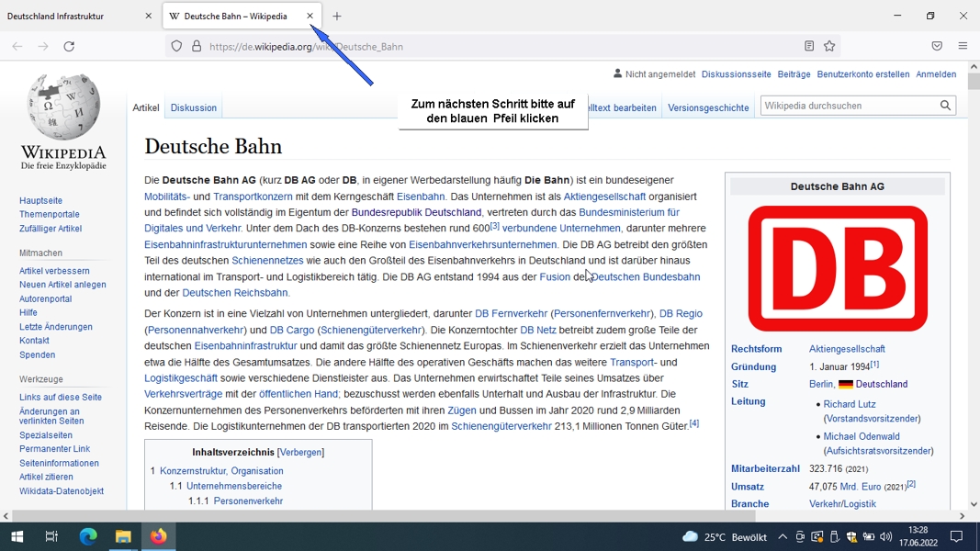Reload the page with the refresh icon
980x551 pixels.
click(x=69, y=46)
